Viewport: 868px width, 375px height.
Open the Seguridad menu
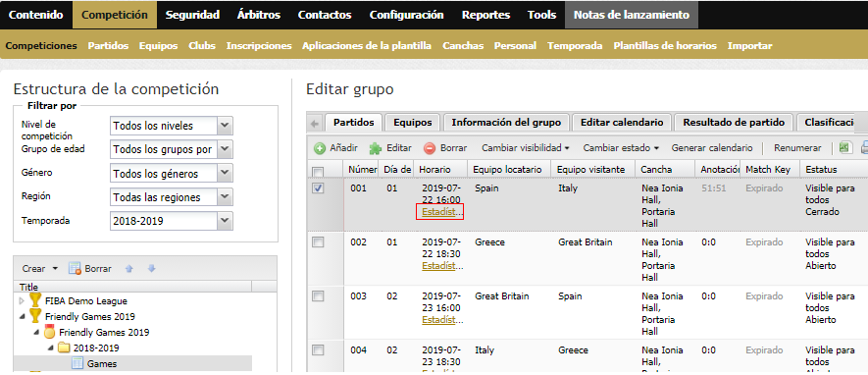click(192, 15)
